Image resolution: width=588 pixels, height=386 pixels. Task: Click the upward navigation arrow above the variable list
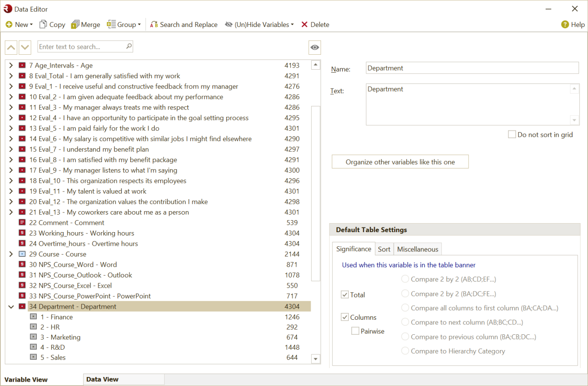tap(11, 47)
